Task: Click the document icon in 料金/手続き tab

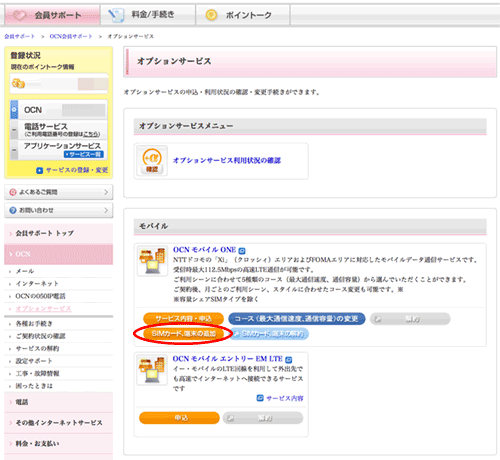Action: pyautogui.click(x=116, y=15)
